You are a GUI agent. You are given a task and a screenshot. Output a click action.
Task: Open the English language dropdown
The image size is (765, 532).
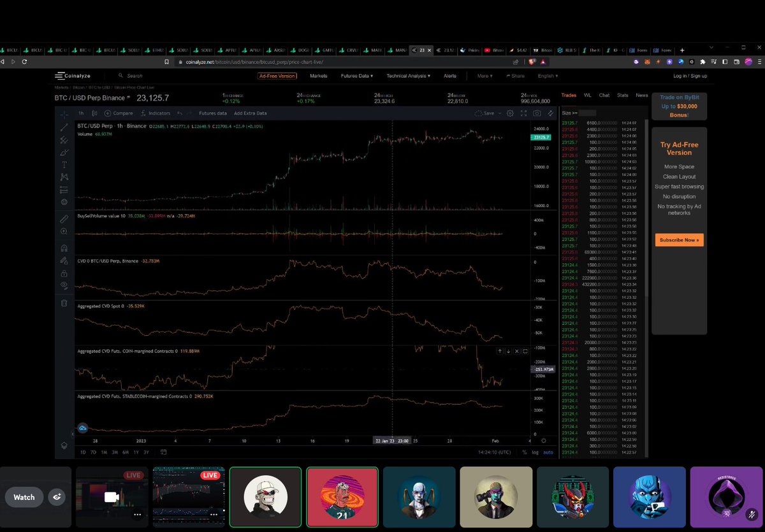pos(548,76)
